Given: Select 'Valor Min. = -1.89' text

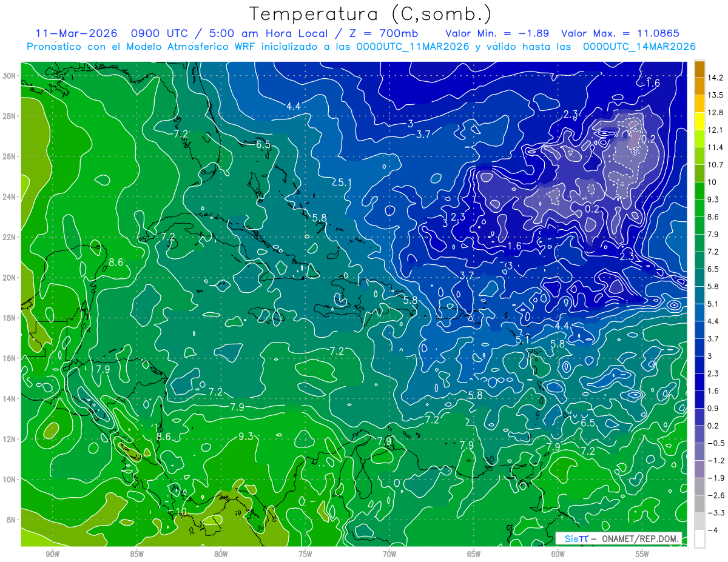Looking at the screenshot, I should pyautogui.click(x=497, y=33).
